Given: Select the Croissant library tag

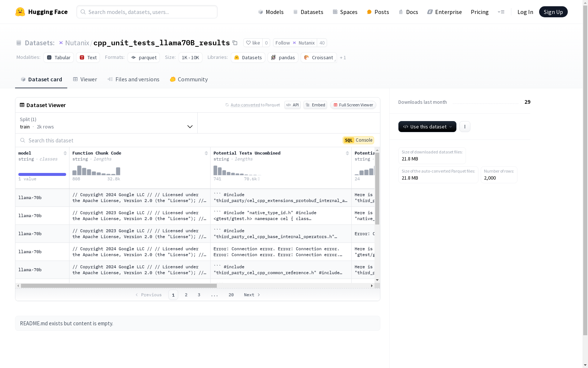Looking at the screenshot, I should tap(319, 57).
